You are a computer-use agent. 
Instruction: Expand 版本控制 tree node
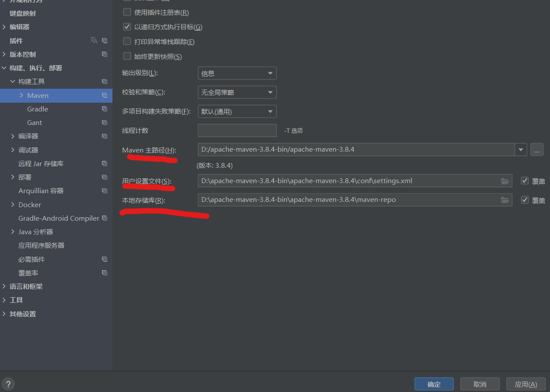click(4, 54)
